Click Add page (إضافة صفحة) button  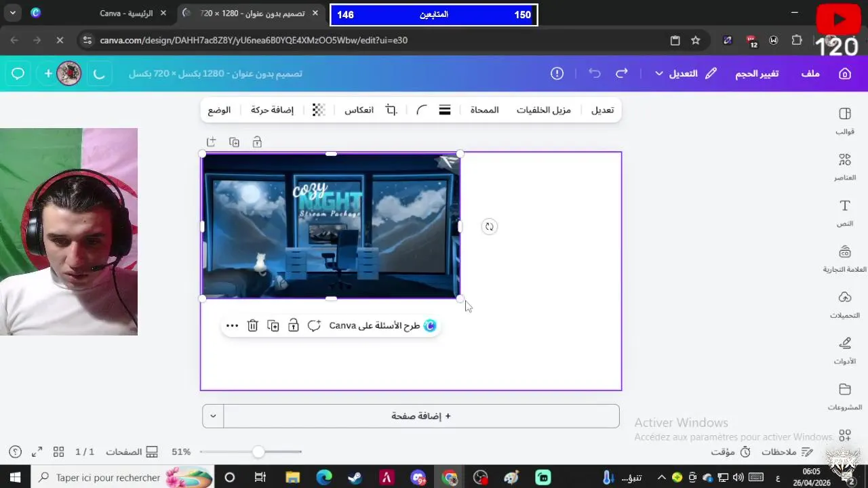[x=421, y=416]
